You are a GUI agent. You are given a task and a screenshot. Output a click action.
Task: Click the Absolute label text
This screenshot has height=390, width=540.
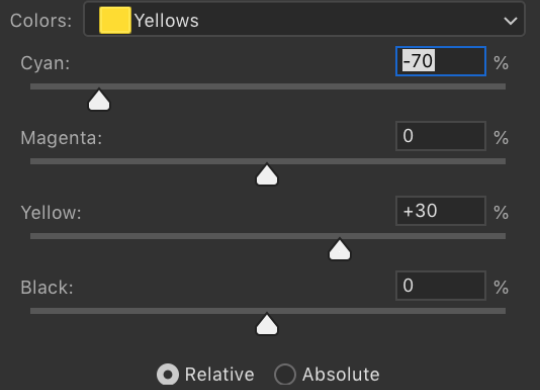[341, 374]
